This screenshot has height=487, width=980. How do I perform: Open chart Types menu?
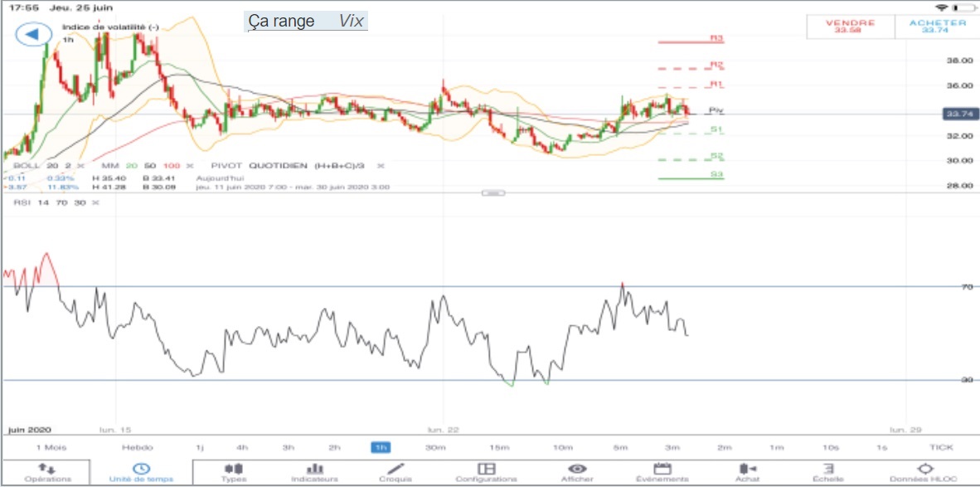pos(234,473)
